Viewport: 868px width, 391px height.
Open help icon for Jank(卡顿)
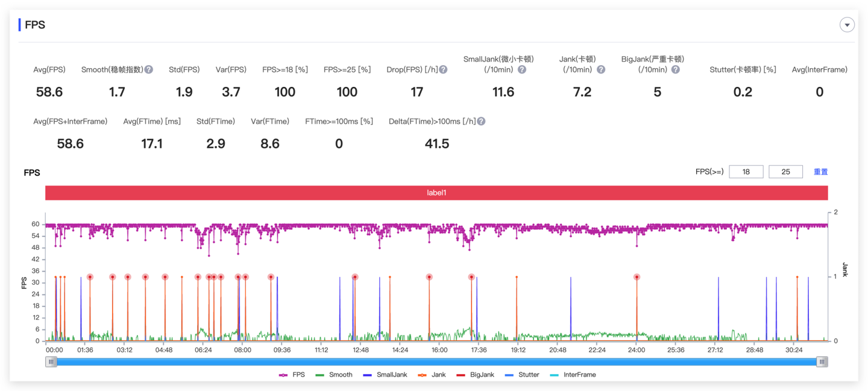601,69
